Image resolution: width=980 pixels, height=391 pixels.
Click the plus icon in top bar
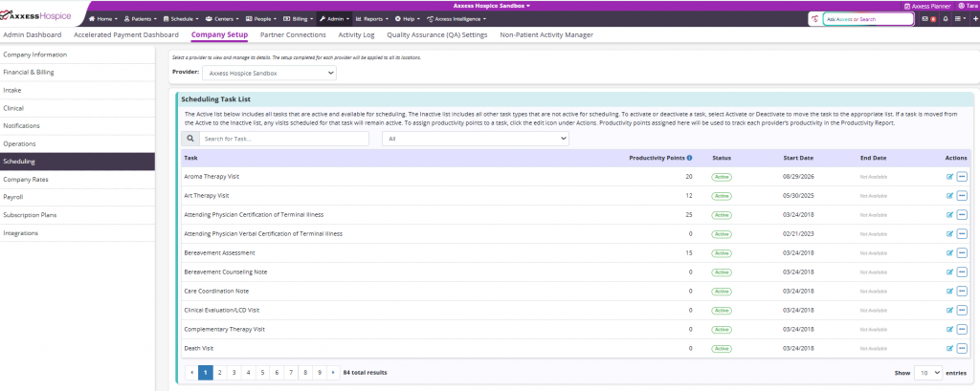point(975,19)
